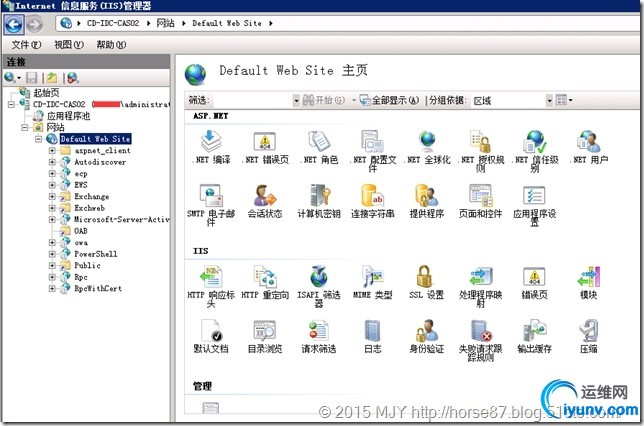Open the .NET 配置文件 feature
The image size is (644, 426).
point(373,150)
